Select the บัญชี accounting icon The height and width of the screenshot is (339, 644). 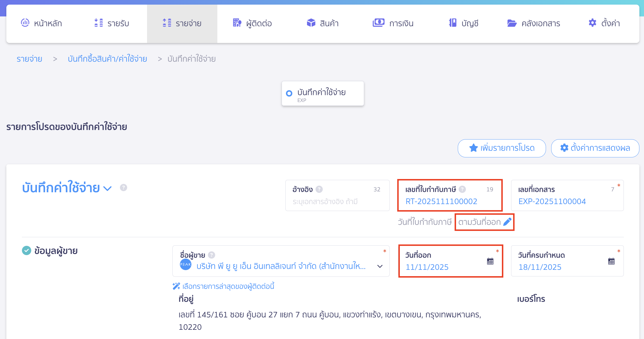[453, 23]
